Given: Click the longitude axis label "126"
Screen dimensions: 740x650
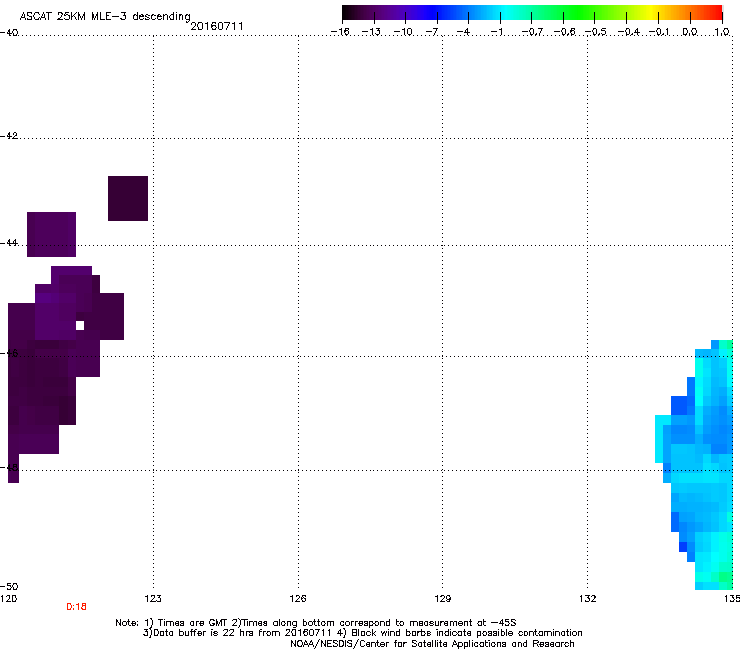Looking at the screenshot, I should [x=298, y=599].
